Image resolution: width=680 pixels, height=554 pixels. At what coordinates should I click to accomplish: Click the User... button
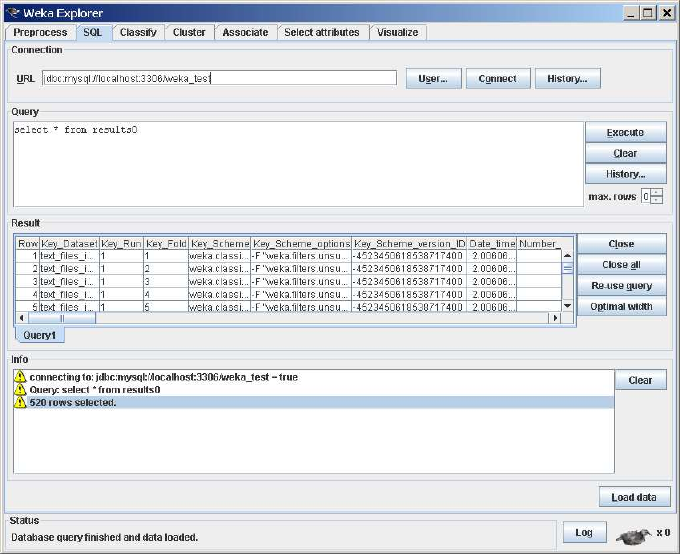433,79
